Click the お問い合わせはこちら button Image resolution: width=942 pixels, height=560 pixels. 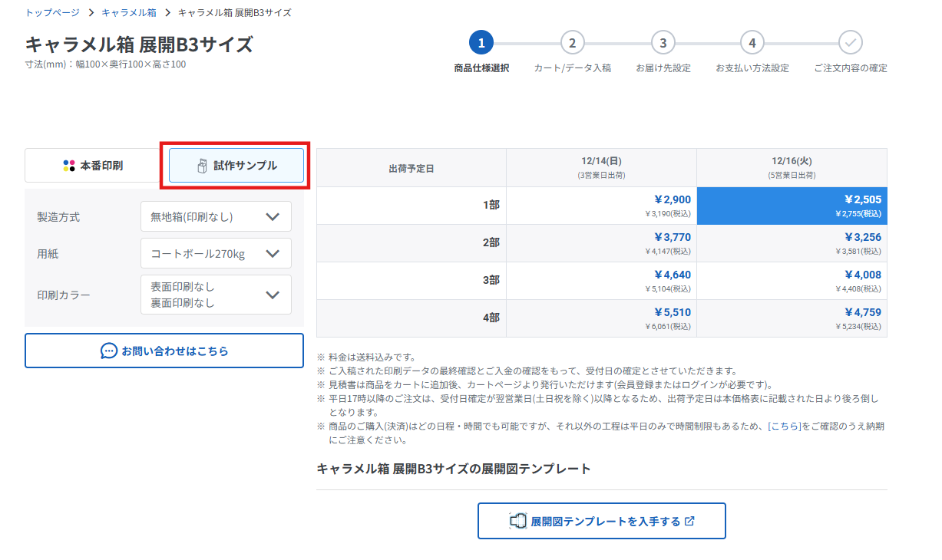[x=164, y=351]
